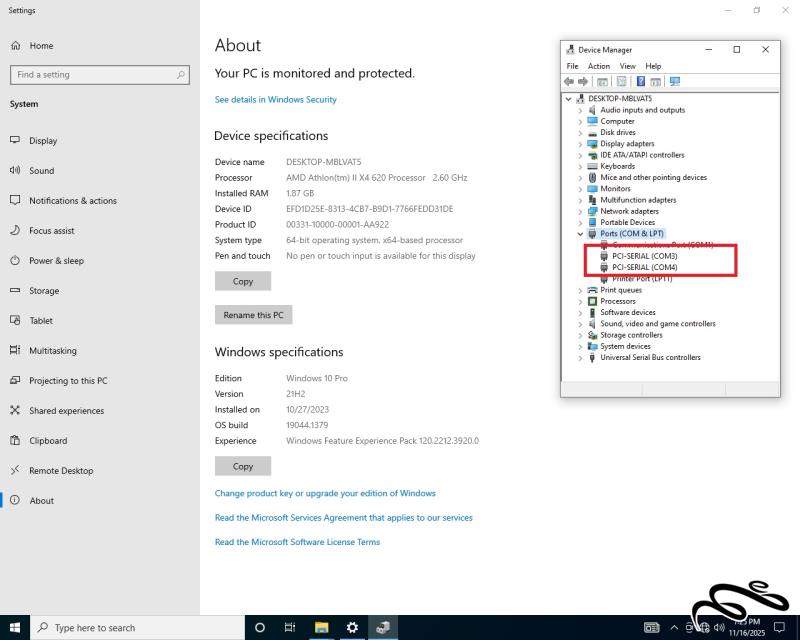Click the Task View icon on taskbar
Viewport: 800px width, 640px height.
pyautogui.click(x=290, y=627)
